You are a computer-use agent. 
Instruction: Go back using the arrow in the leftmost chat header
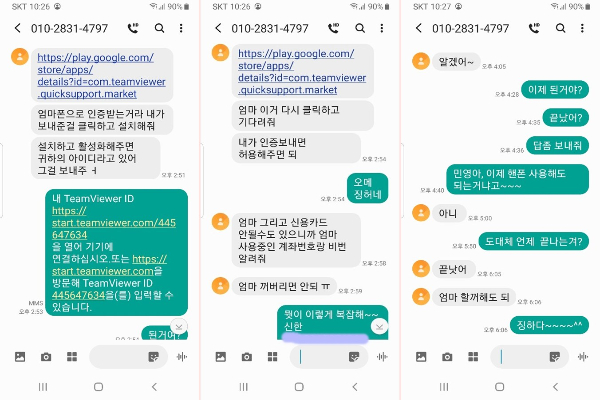click(18, 28)
